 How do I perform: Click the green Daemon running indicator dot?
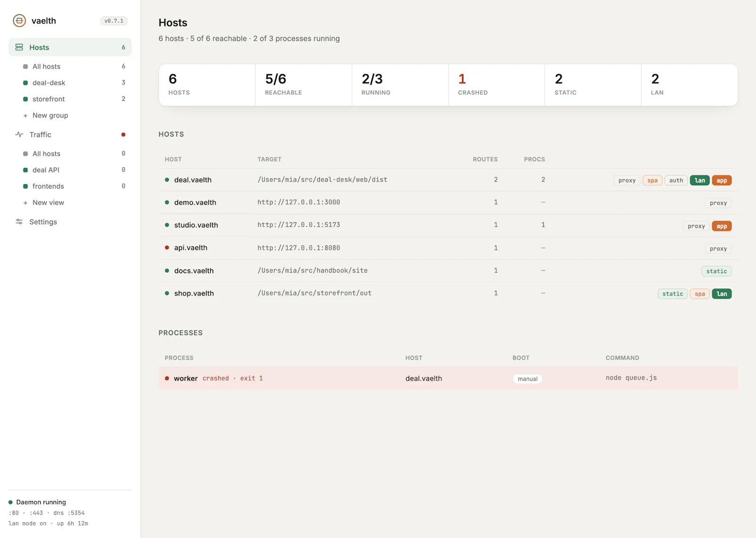[10, 502]
